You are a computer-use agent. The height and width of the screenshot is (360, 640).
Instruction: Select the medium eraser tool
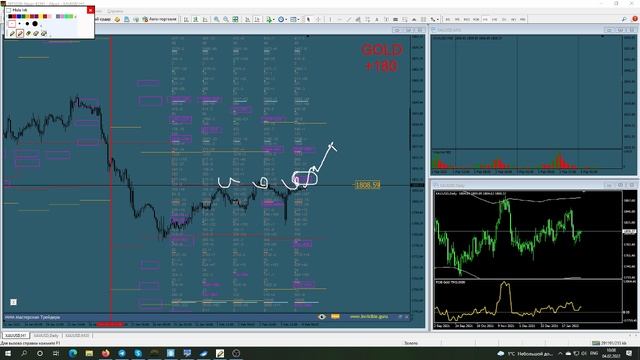tap(36, 33)
